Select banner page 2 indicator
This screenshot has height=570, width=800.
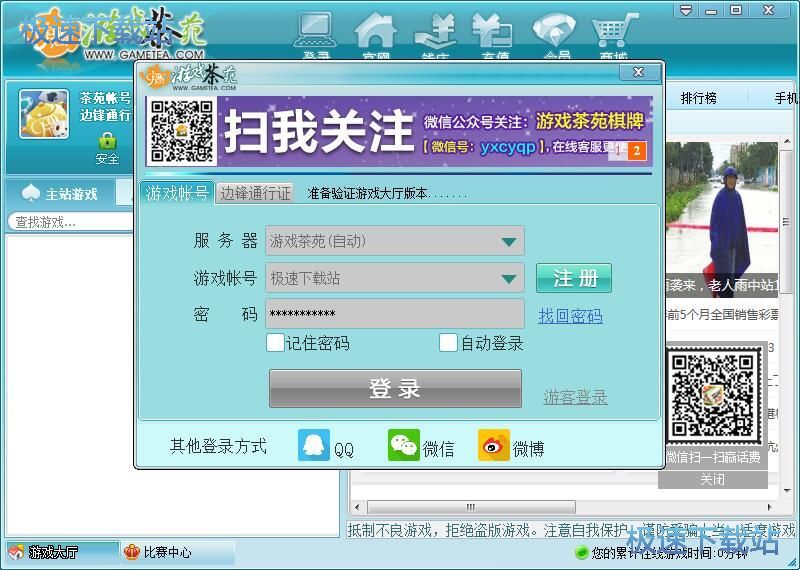click(x=636, y=151)
